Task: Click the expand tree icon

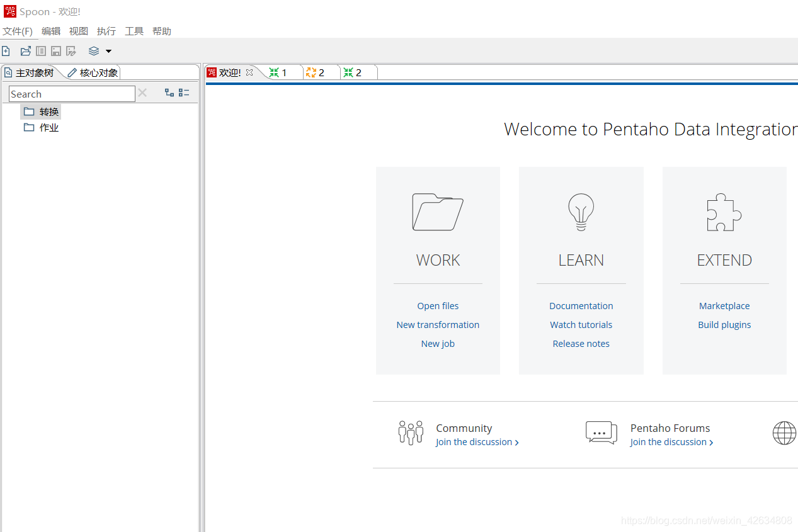Action: coord(169,93)
